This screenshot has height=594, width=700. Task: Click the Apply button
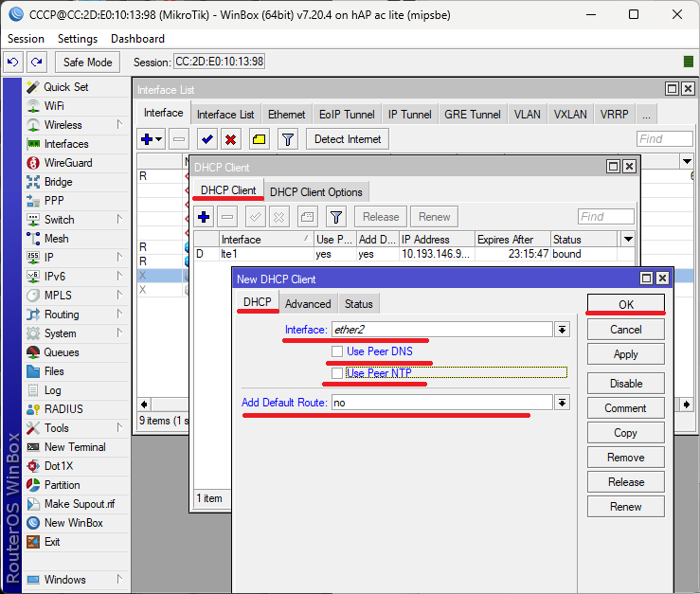(x=625, y=354)
